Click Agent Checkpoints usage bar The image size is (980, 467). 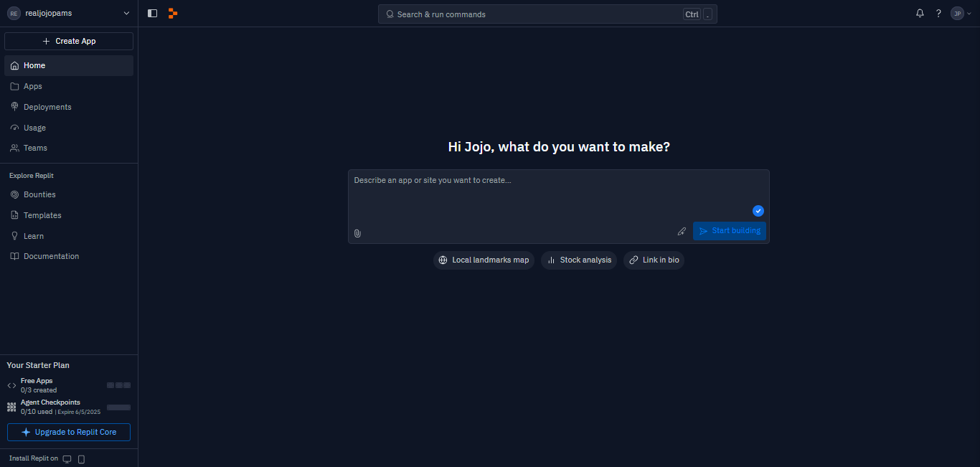point(118,407)
